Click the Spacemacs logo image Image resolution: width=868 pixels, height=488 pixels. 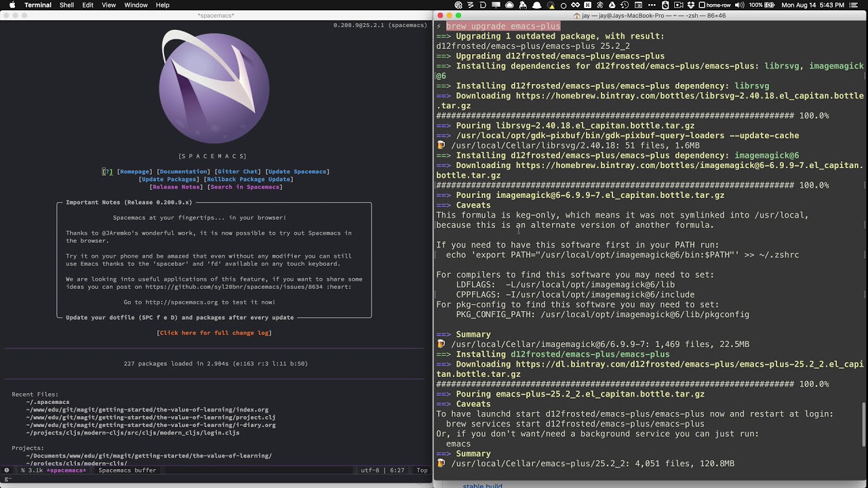[214, 87]
